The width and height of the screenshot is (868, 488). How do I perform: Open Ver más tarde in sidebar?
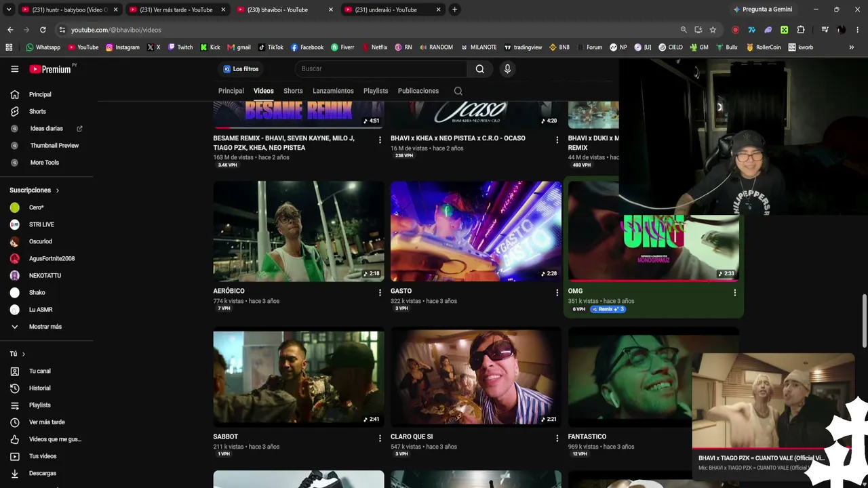tap(47, 422)
